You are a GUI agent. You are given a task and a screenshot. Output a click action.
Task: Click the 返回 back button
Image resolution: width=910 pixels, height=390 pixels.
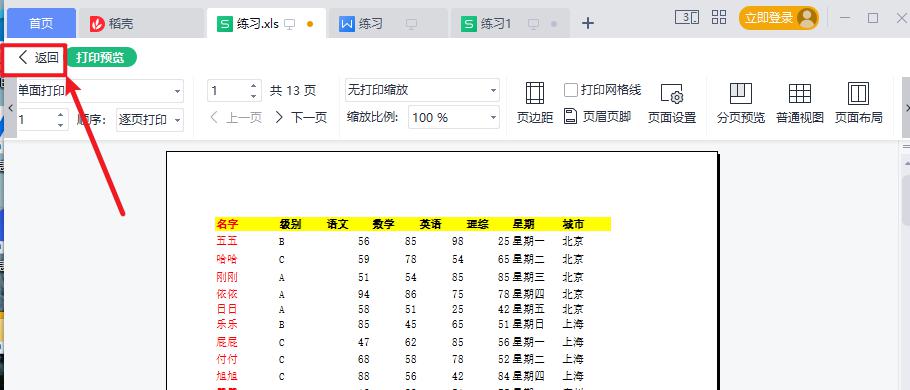click(38, 57)
